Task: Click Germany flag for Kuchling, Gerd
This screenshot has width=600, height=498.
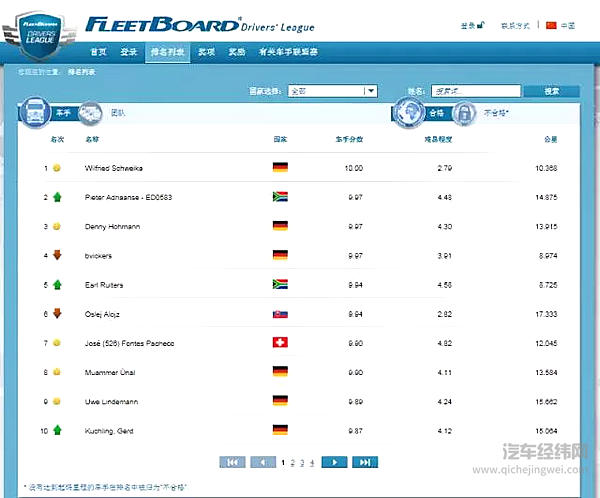Action: point(280,430)
